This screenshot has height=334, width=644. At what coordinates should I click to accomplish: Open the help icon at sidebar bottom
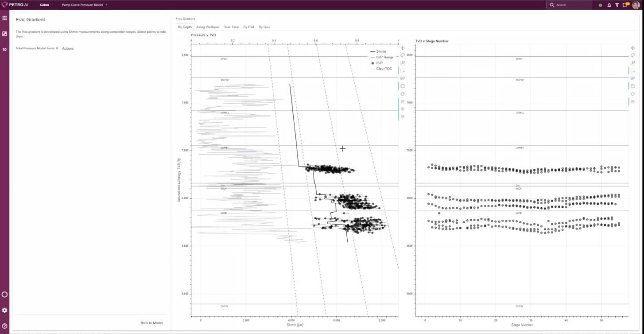click(x=5, y=326)
